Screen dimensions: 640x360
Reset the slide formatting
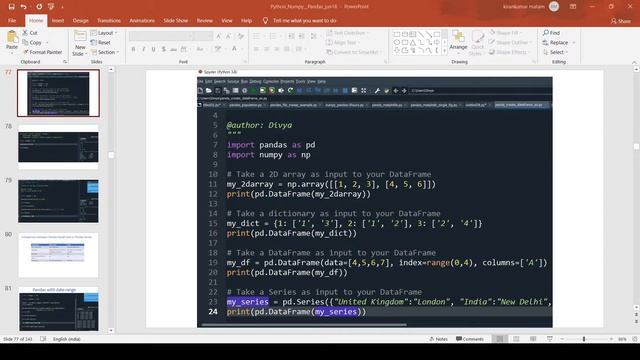[x=101, y=42]
